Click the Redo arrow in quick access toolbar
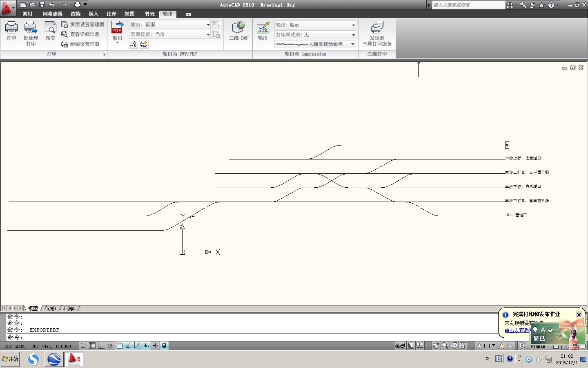This screenshot has width=588, height=368. pos(64,5)
